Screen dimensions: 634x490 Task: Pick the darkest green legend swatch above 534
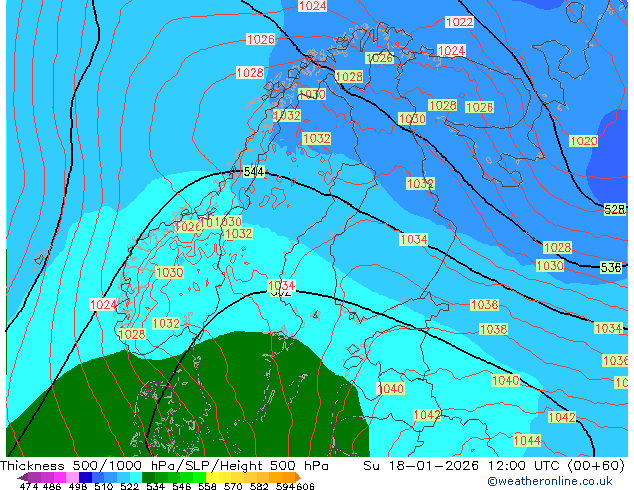coord(148,477)
